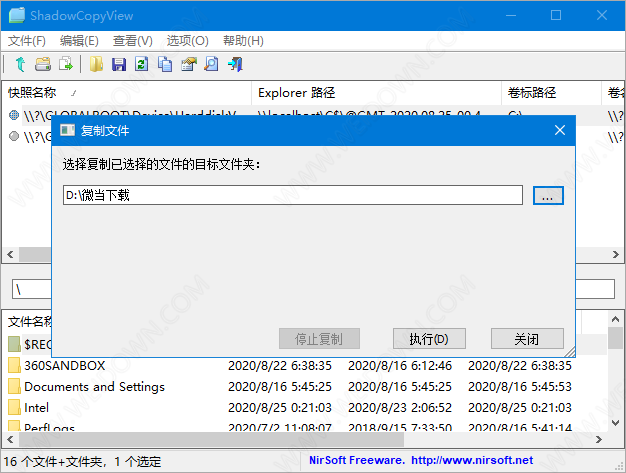Sort by 卷标路径 column header
The width and height of the screenshot is (626, 473).
click(551, 93)
